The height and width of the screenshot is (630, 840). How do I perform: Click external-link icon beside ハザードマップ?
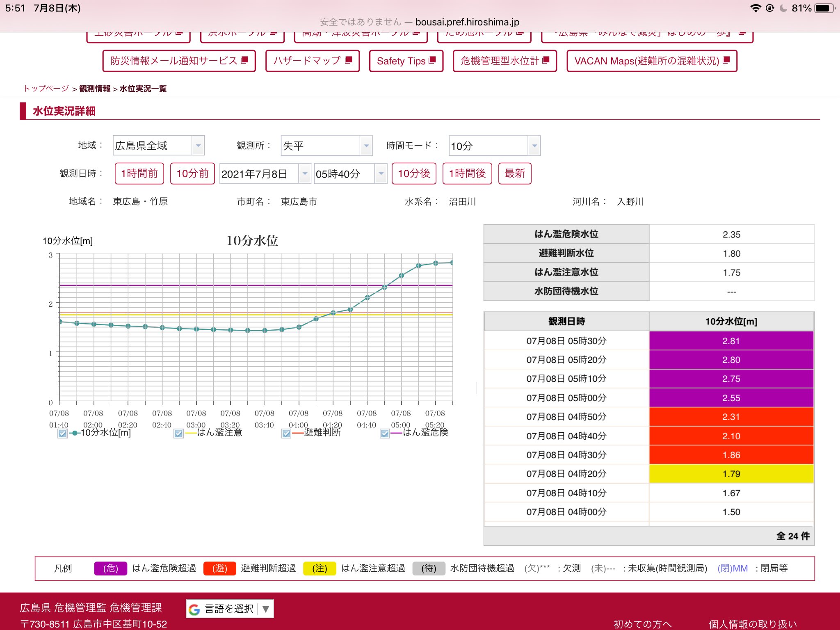point(349,60)
